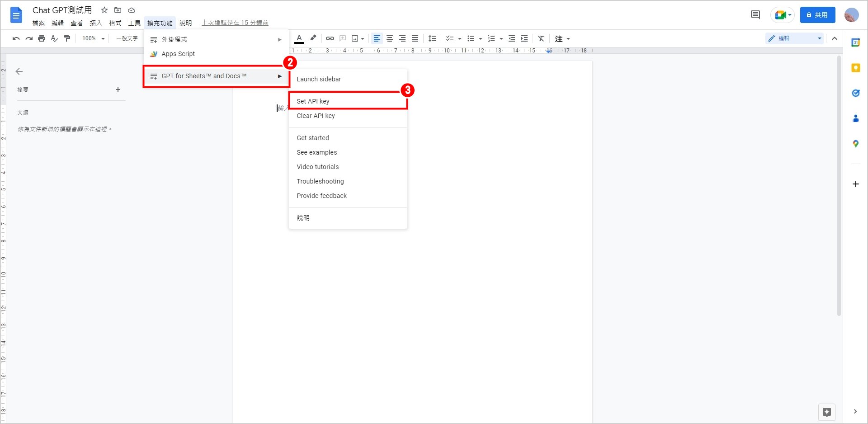The height and width of the screenshot is (424, 868).
Task: Open the paragraph style dropdown
Action: coord(127,38)
